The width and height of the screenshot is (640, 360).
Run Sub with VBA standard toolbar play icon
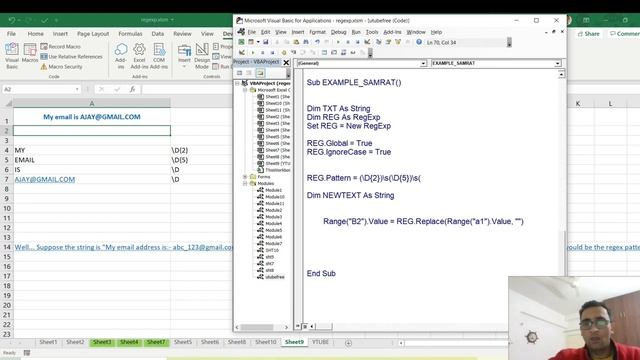pyautogui.click(x=338, y=42)
